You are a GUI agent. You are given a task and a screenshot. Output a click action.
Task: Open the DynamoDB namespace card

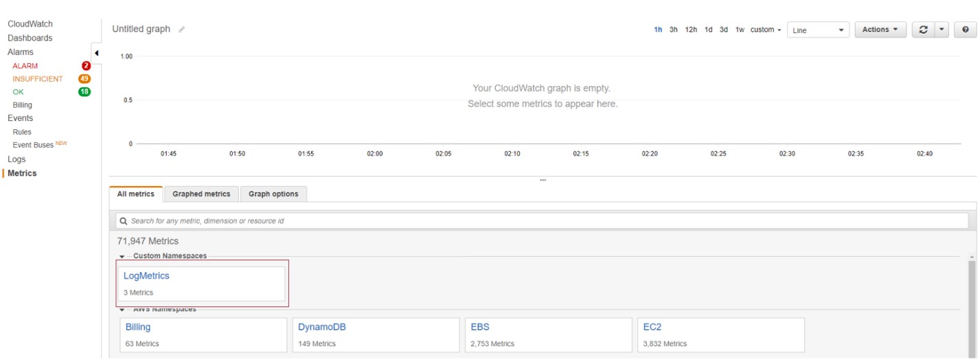[376, 335]
